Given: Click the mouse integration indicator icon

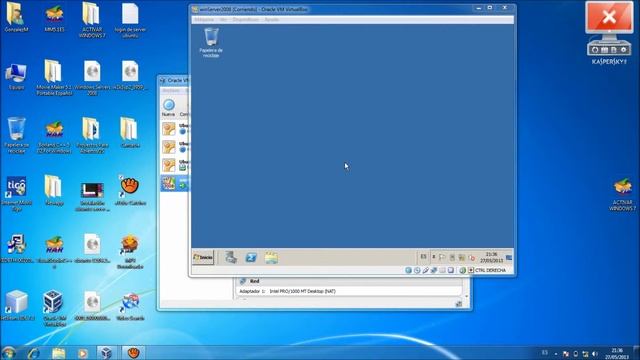Looking at the screenshot, I should click(x=462, y=270).
